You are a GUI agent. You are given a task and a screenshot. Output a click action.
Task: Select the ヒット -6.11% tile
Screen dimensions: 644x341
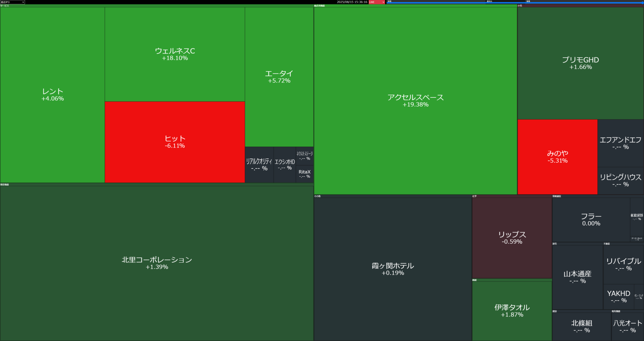[175, 142]
